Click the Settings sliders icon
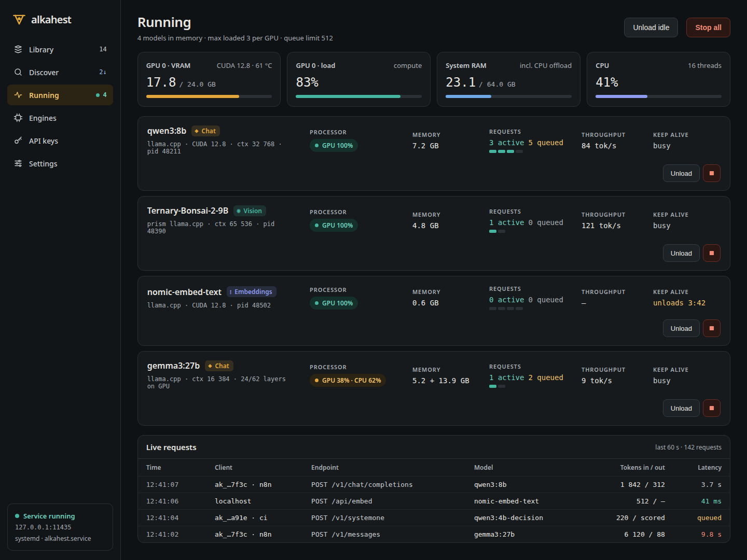Viewport: 747px width, 560px height. click(18, 163)
